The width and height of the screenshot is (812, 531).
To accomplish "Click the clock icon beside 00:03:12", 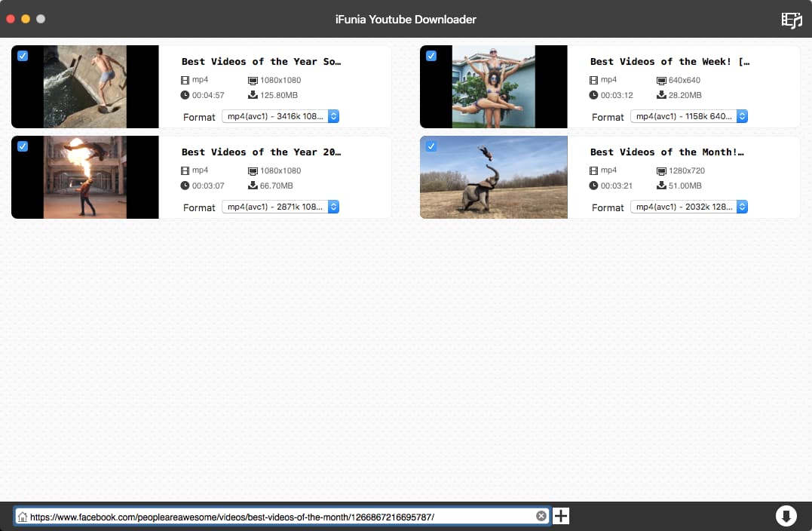I will click(x=593, y=95).
